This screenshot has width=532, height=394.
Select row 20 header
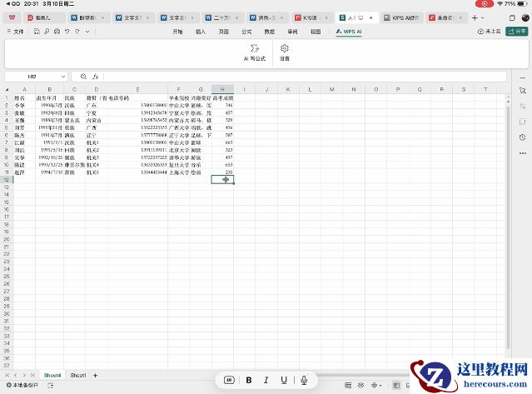[7, 239]
